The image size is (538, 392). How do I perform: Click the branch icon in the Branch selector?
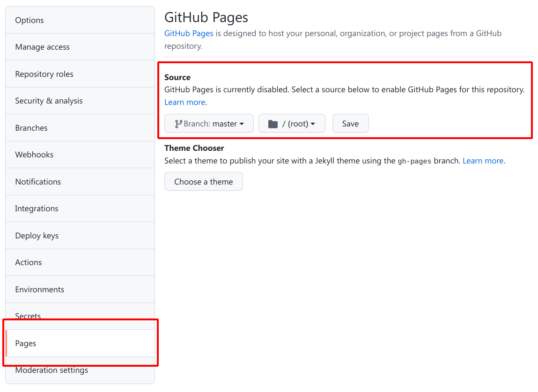[x=178, y=123]
